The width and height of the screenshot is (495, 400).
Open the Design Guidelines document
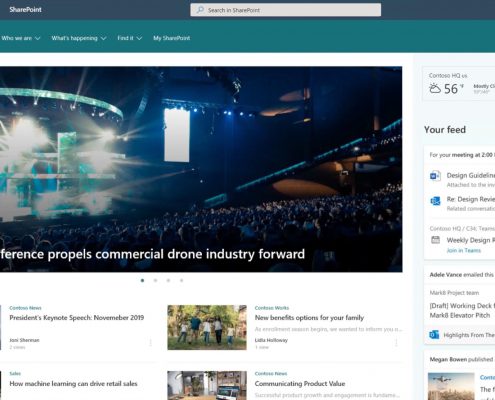coord(471,175)
